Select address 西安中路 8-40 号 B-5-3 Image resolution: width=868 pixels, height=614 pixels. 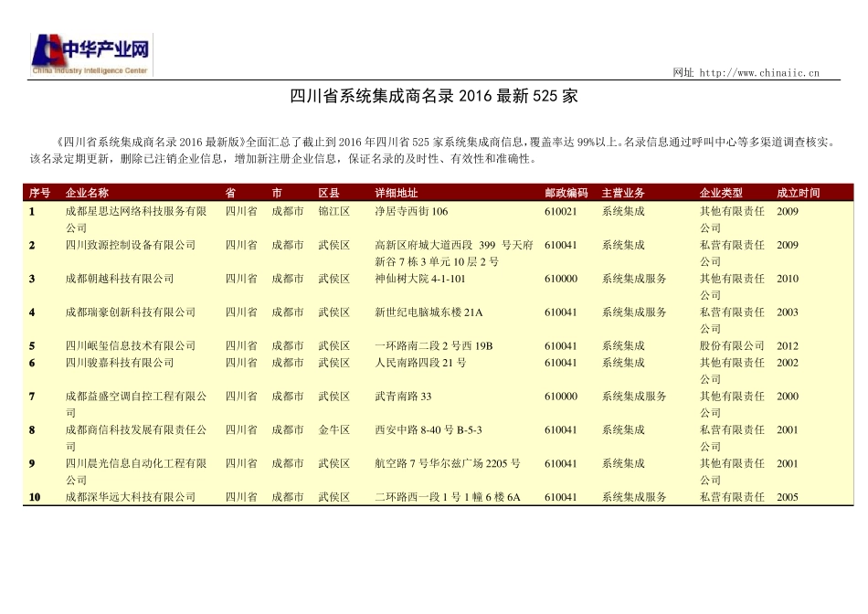pos(429,429)
